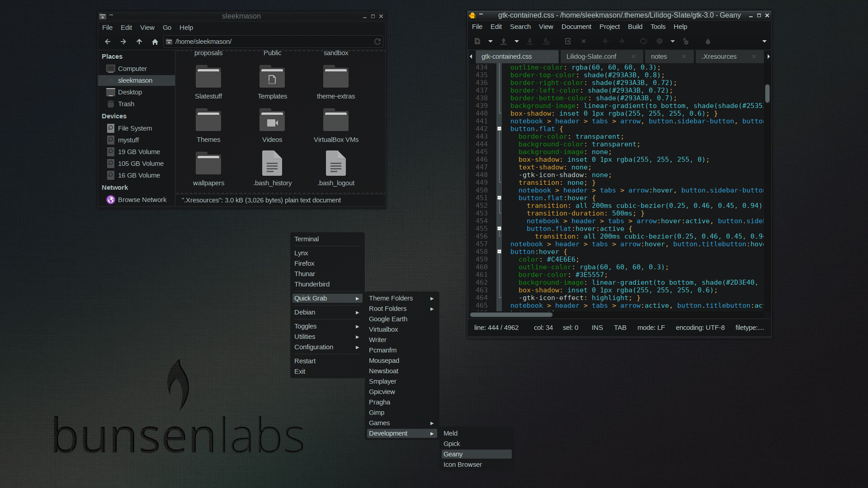868x488 pixels.
Task: Launch Meld from the Development submenu
Action: click(476, 433)
